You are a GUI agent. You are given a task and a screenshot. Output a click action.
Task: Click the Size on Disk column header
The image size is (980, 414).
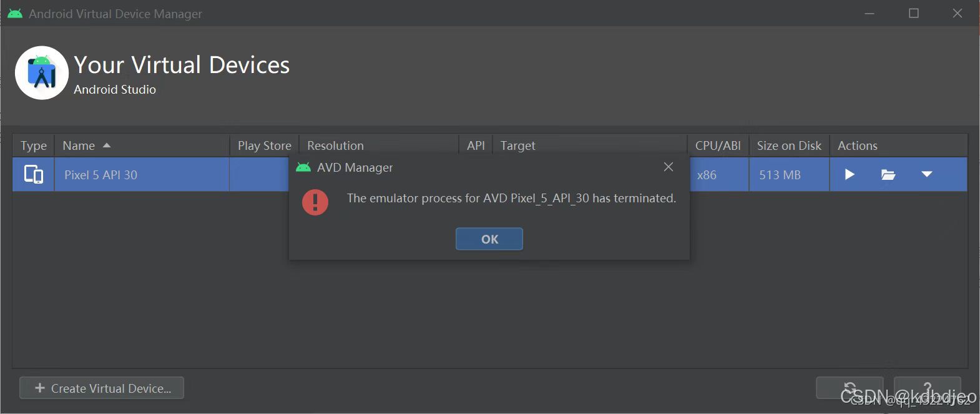point(789,145)
